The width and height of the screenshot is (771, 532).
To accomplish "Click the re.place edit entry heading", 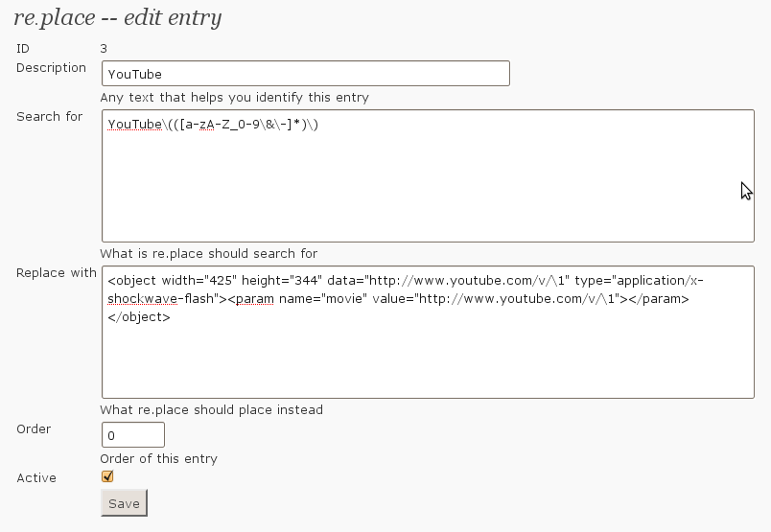I will pos(118,17).
